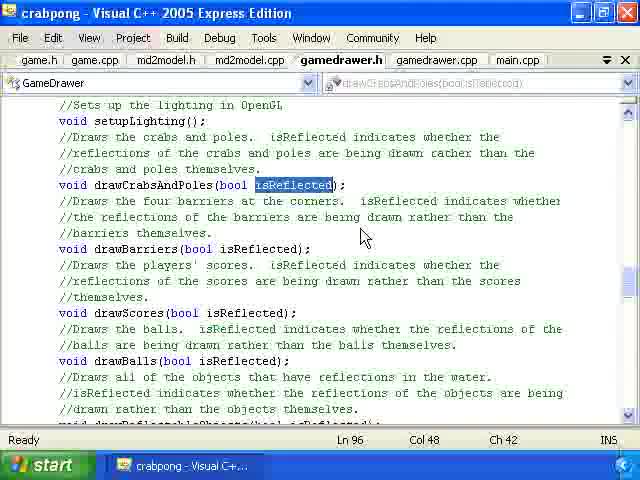The height and width of the screenshot is (480, 640).
Task: Open the Windows Start menu
Action: click(x=47, y=465)
